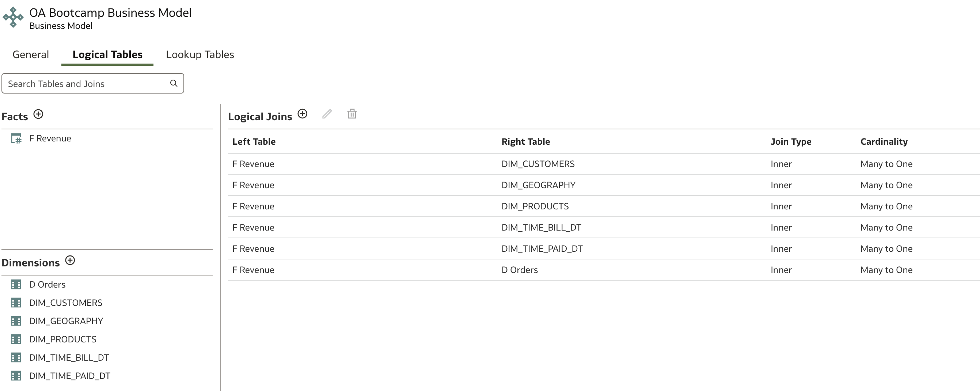
Task: Click the OA Bootcamp Business Model title
Action: click(110, 12)
